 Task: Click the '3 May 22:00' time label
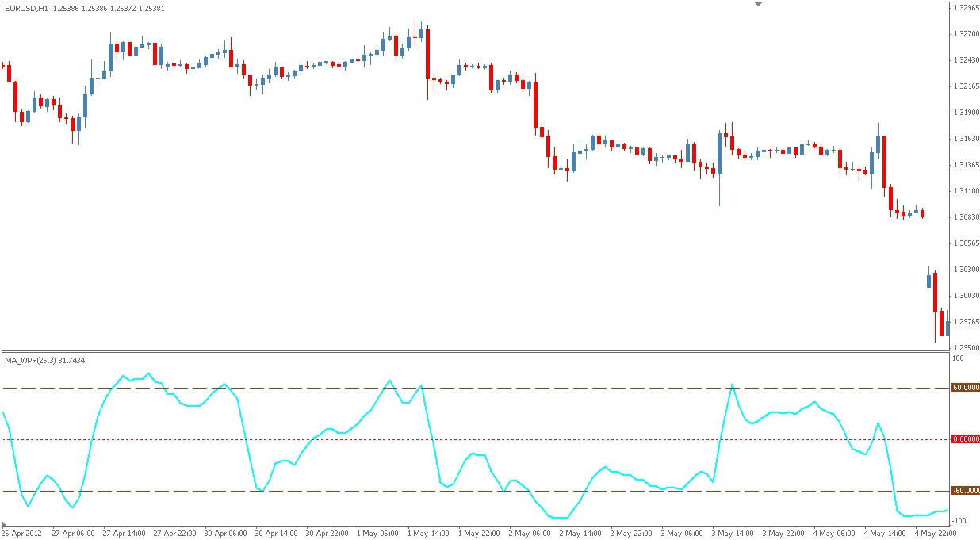(x=785, y=534)
